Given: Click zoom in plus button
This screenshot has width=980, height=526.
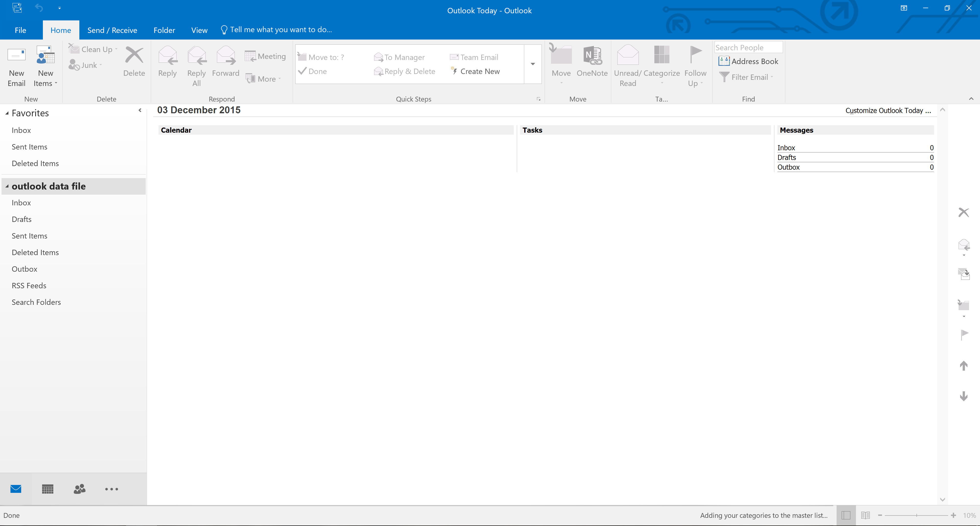Looking at the screenshot, I should click(x=953, y=515).
